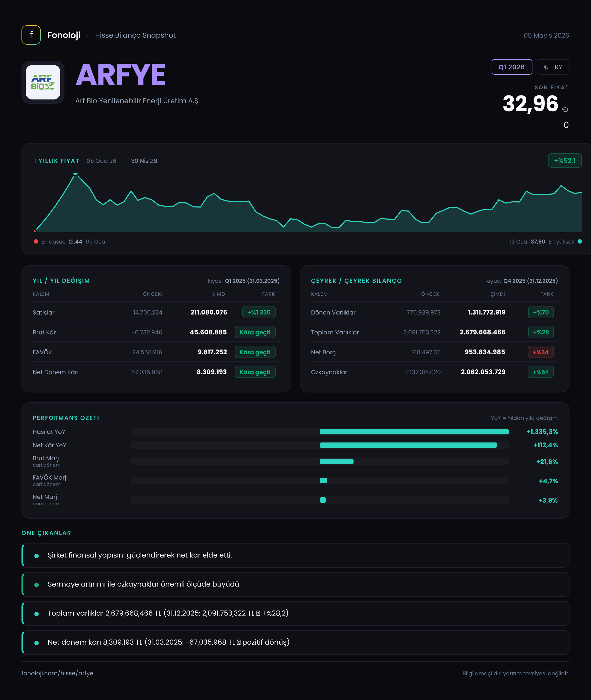The width and height of the screenshot is (591, 700).
Task: Click the Toplam Varlıklar value 2.679.668.466
Action: pyautogui.click(x=482, y=332)
